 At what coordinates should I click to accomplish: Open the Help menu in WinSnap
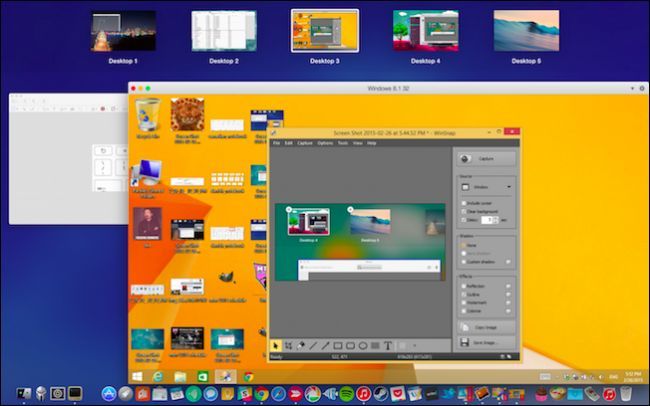372,143
